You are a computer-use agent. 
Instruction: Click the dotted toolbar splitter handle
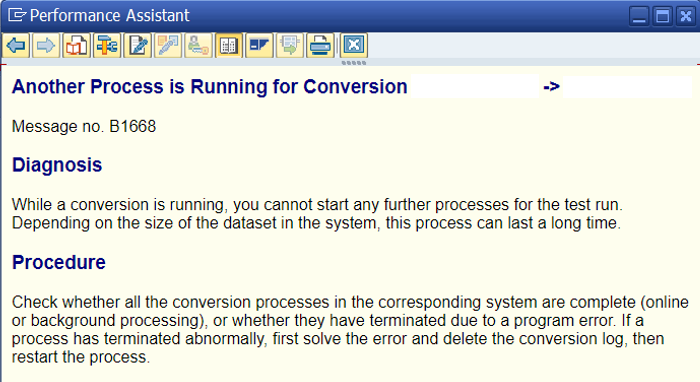(354, 63)
